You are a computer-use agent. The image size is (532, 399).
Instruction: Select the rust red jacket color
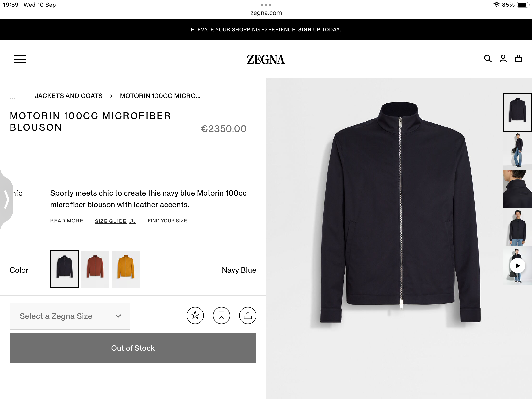[95, 269]
